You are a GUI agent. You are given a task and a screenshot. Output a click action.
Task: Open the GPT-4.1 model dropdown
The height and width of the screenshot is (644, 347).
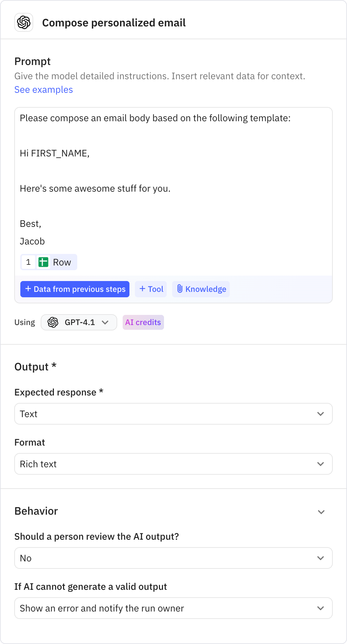point(79,322)
